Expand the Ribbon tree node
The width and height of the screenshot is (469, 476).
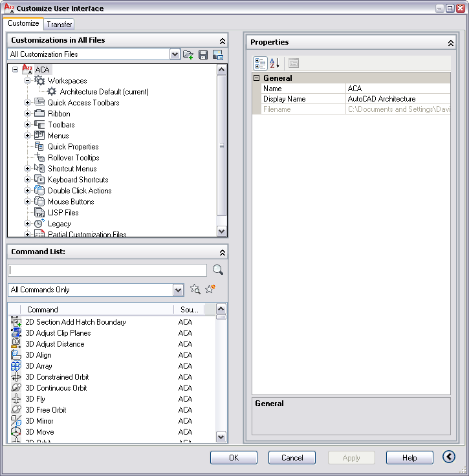click(27, 114)
